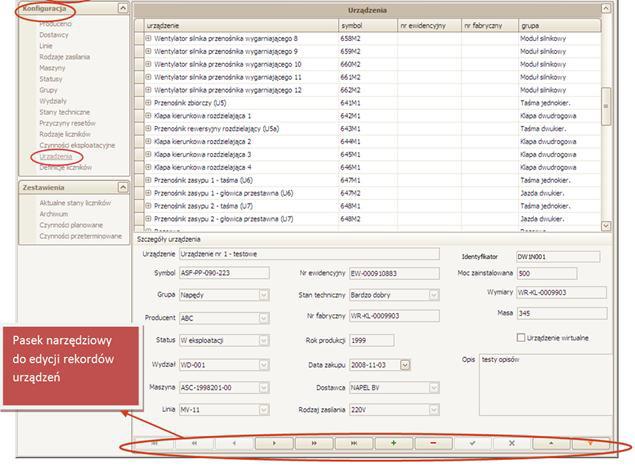Sort grid by grupa column header
The width and height of the screenshot is (635, 465).
click(x=560, y=26)
